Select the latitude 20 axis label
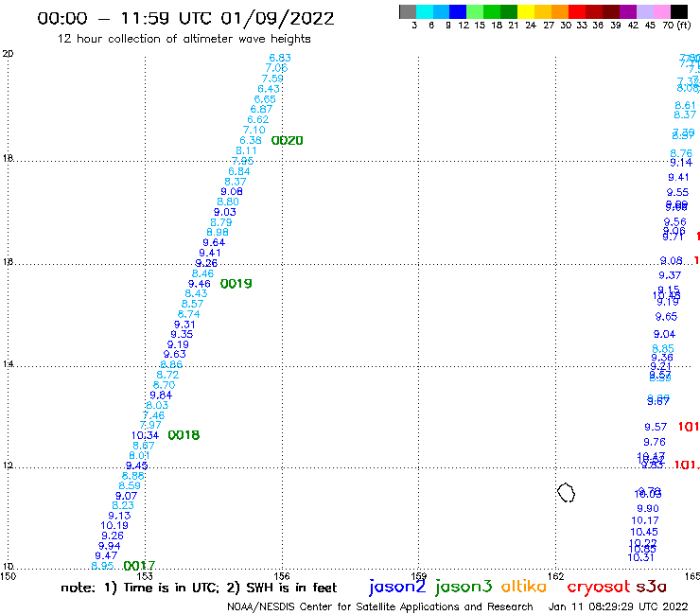 [x=8, y=54]
